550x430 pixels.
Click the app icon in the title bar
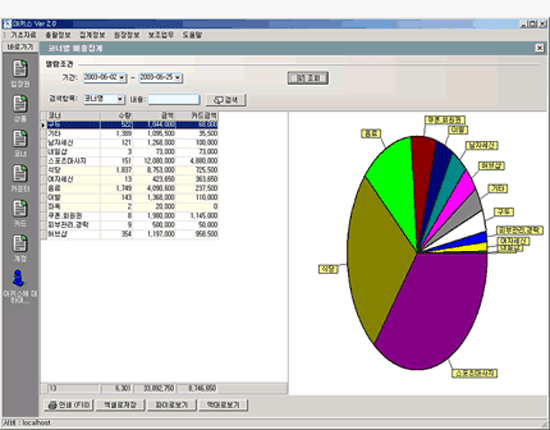click(x=7, y=24)
